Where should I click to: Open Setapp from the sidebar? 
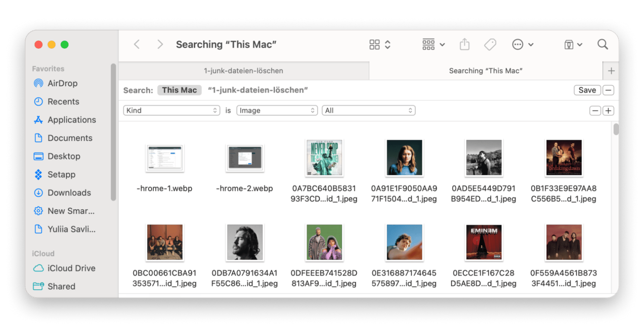61,175
